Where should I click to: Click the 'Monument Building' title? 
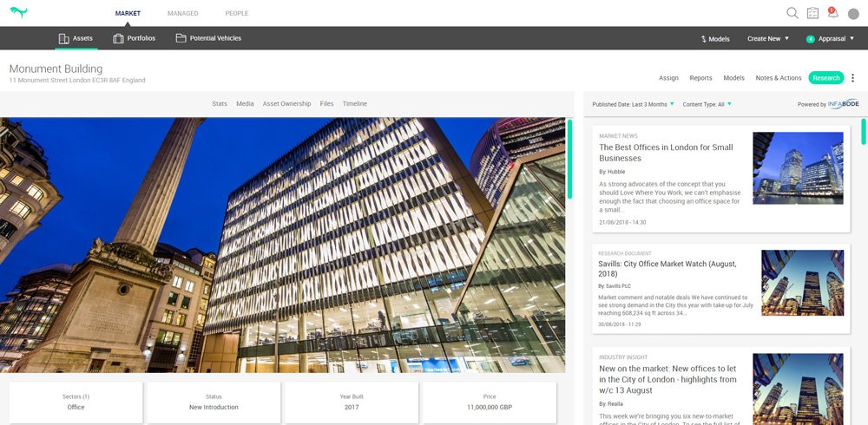click(x=56, y=69)
